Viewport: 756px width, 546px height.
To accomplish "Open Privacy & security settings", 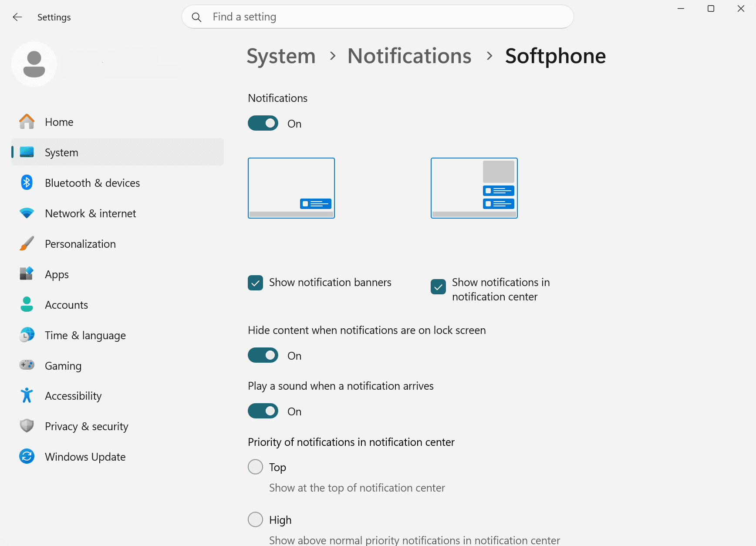I will [x=118, y=426].
